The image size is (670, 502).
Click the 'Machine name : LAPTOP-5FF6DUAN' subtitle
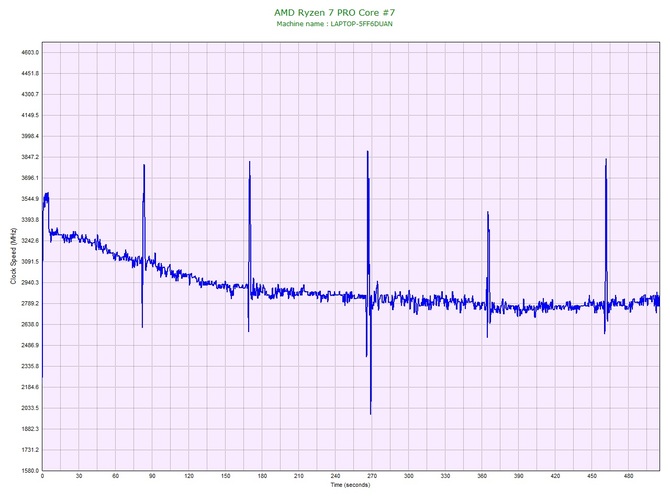coord(335,24)
